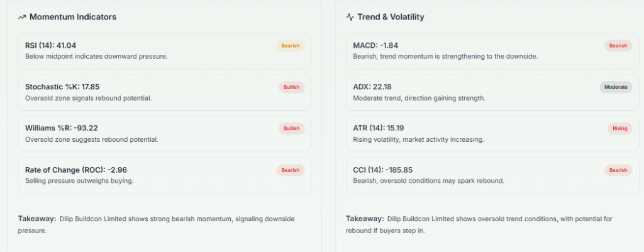Select the Williams %R: -93.22 heading
The height and width of the screenshot is (252, 644).
tap(60, 129)
